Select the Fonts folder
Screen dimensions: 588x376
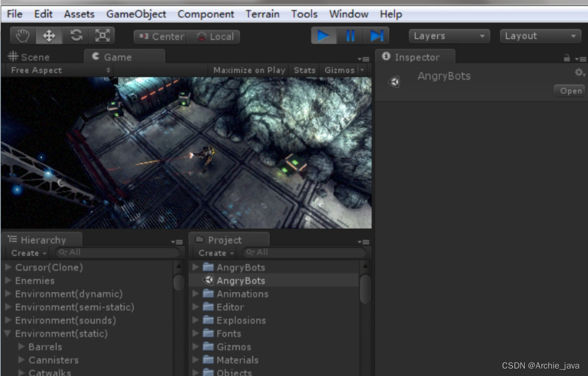[229, 333]
